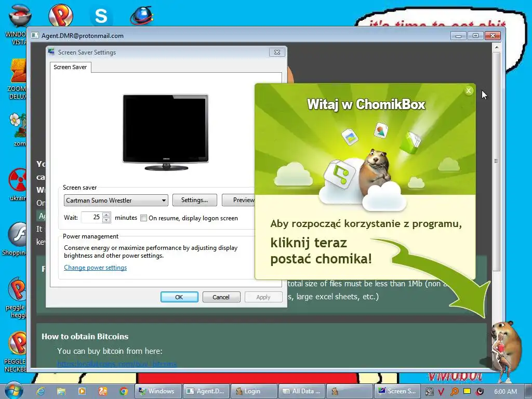Decrease the wait minutes with down arrow
Viewport: 532px width, 399px height.
pos(106,220)
